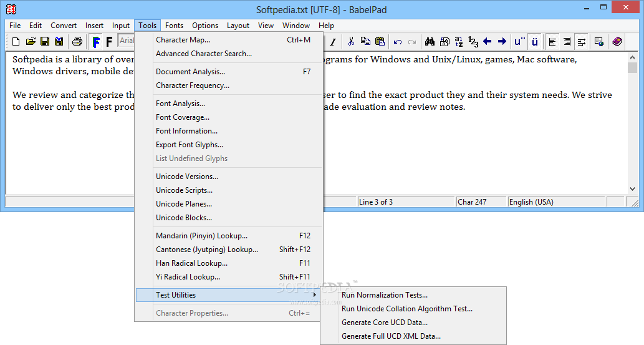This screenshot has width=644, height=345.
Task: Click the Tools menu in menu bar
Action: tap(148, 26)
